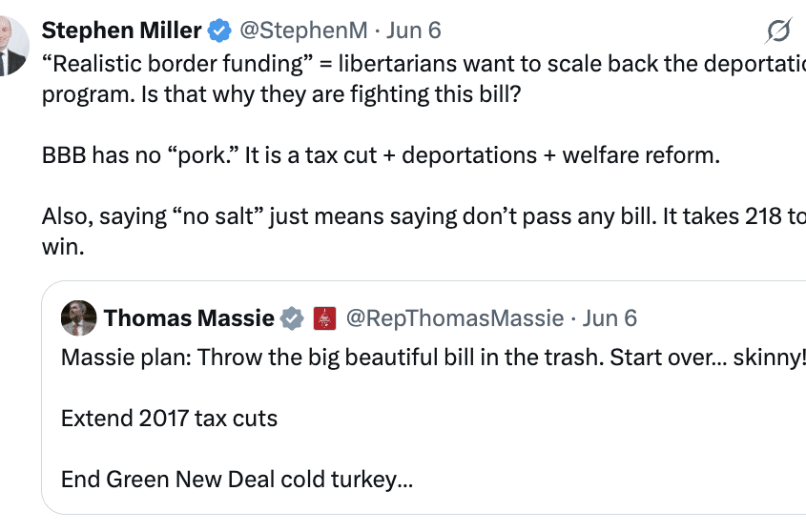The height and width of the screenshot is (532, 806).
Task: Visit the @RepThomasMassie handle
Action: 453,318
